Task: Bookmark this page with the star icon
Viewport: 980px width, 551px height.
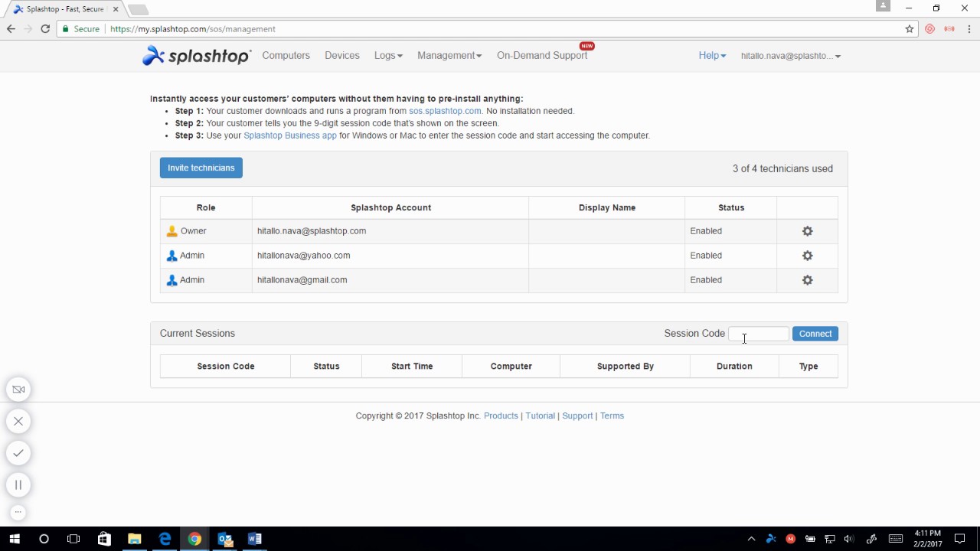Action: coord(910,29)
